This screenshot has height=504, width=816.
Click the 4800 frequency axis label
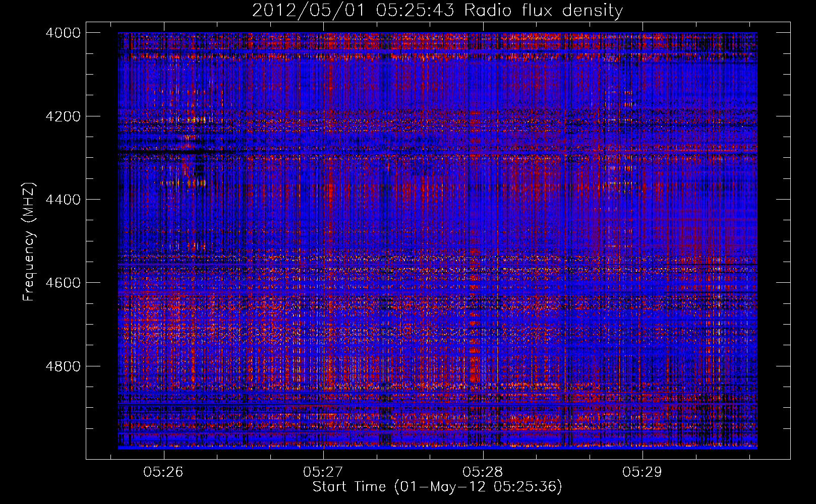tap(63, 366)
